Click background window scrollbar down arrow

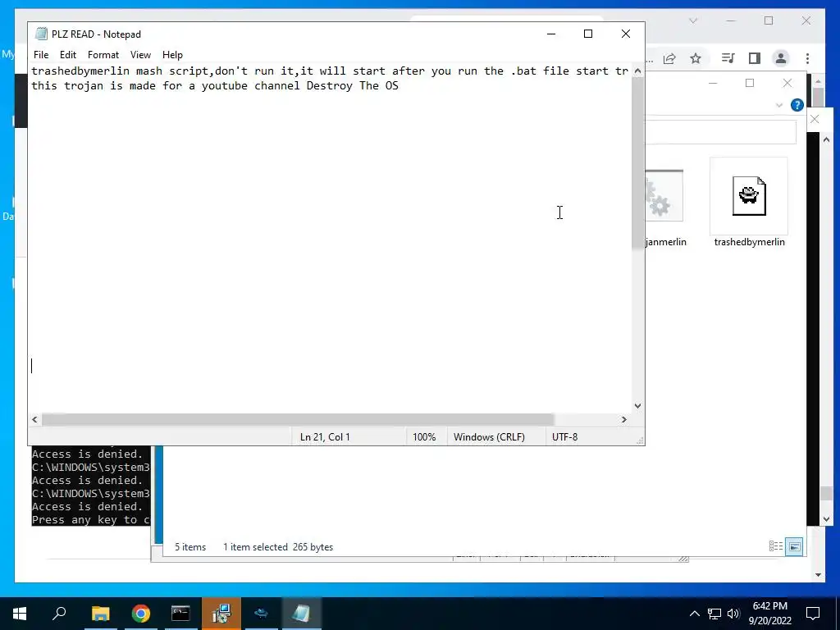click(x=818, y=575)
